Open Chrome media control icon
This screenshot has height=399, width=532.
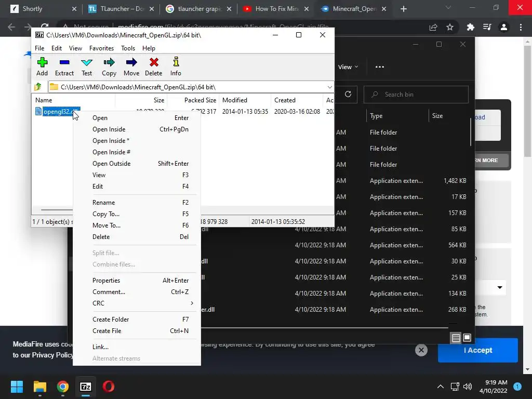[x=487, y=27]
